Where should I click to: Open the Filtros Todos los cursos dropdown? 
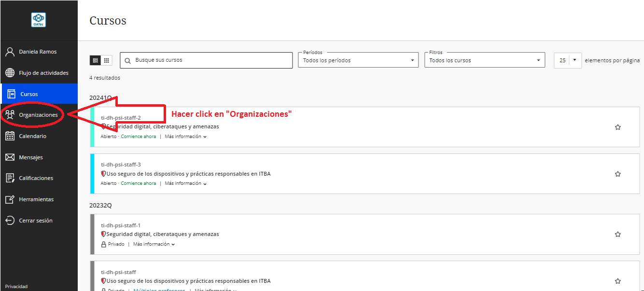pos(484,60)
